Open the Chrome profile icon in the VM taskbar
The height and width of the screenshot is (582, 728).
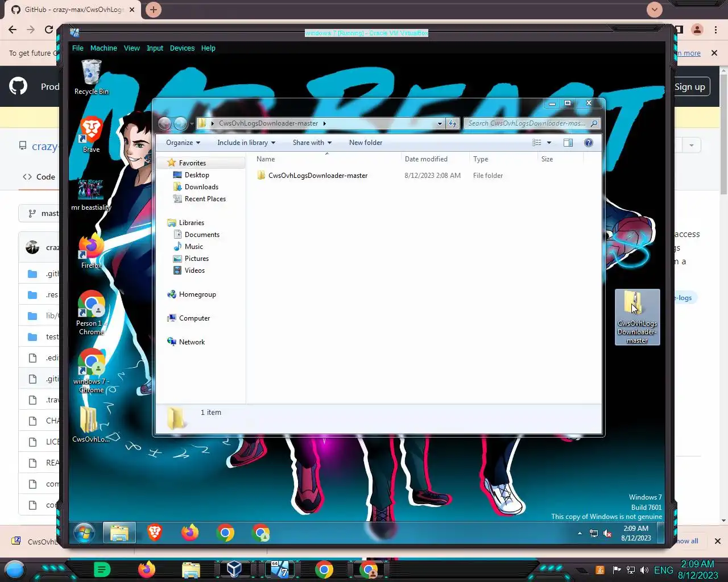click(260, 533)
